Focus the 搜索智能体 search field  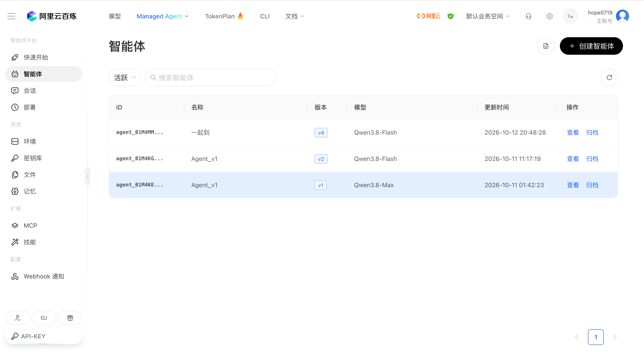[x=210, y=77]
